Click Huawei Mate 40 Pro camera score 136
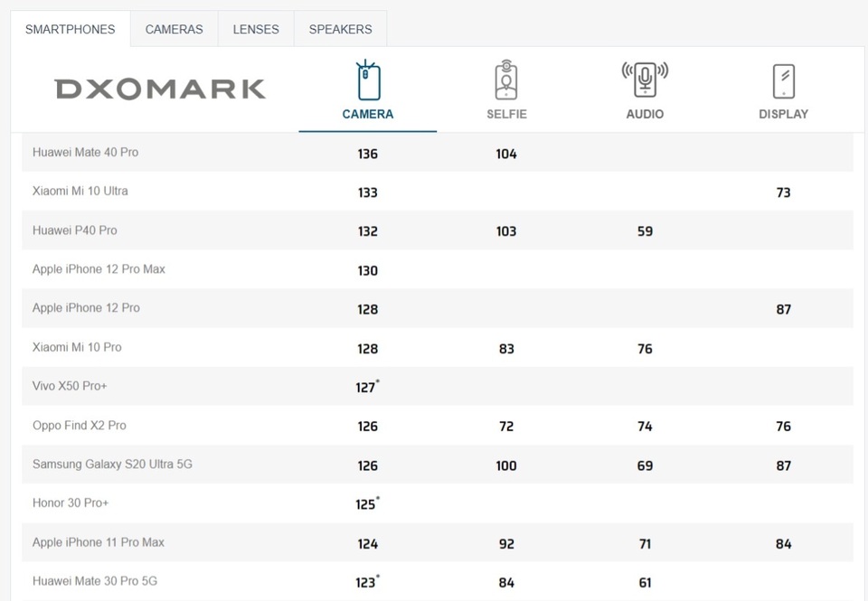Viewport: 868px width, 601px height. click(x=368, y=154)
